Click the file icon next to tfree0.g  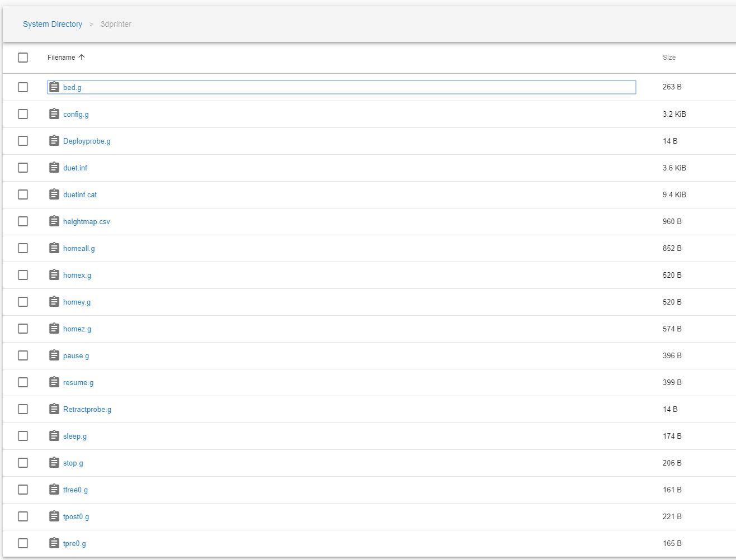pyautogui.click(x=54, y=490)
